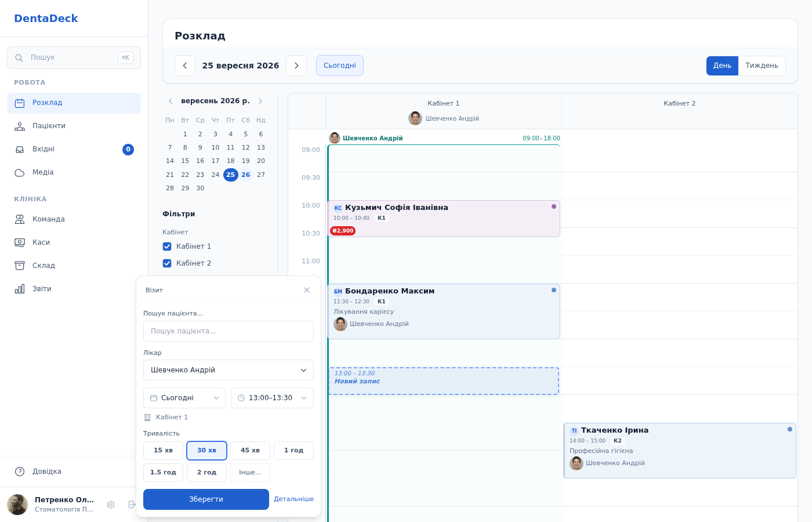Viewport: 812px width, 522px height.
Task: Select date 26 in mini calendar
Action: (x=246, y=175)
